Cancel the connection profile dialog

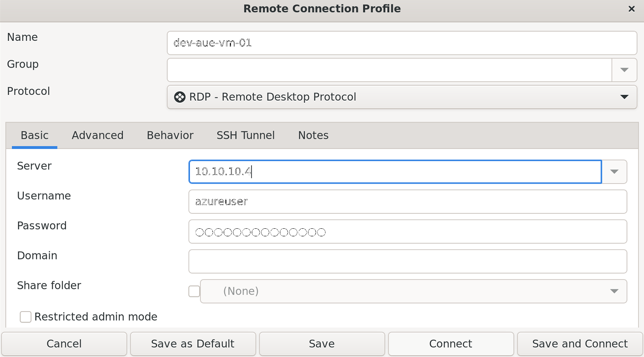64,344
